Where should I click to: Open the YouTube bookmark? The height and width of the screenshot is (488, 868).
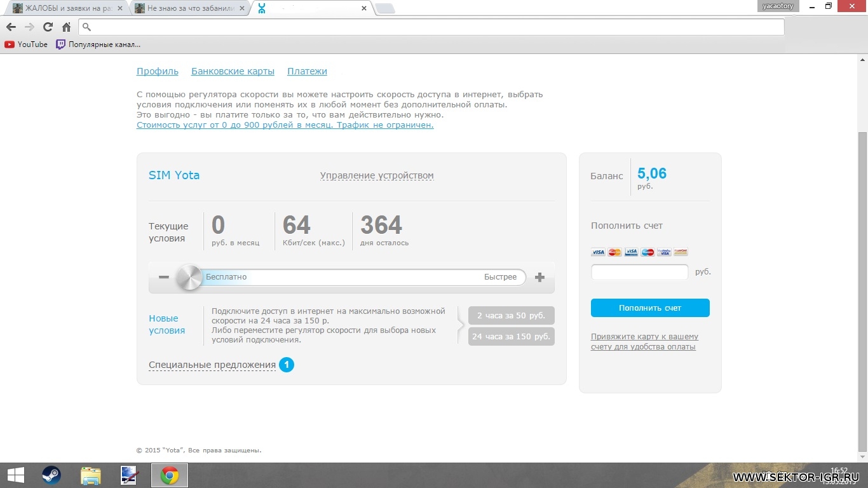pos(26,44)
